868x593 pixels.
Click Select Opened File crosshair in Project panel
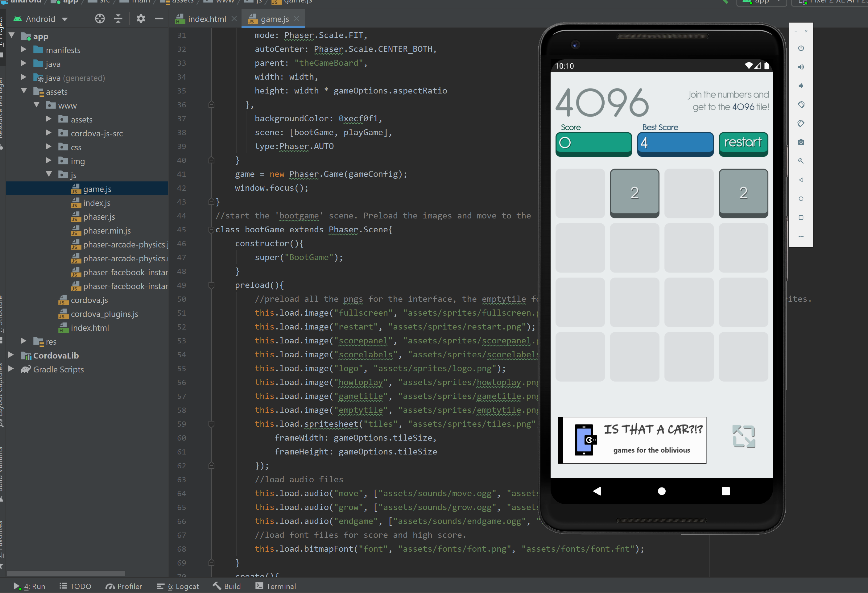pos(100,18)
